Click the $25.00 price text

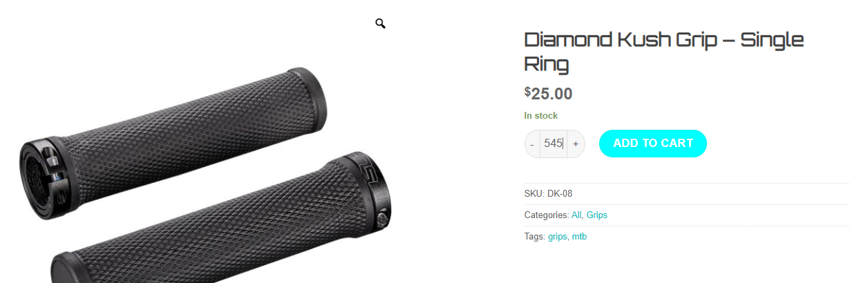(549, 93)
